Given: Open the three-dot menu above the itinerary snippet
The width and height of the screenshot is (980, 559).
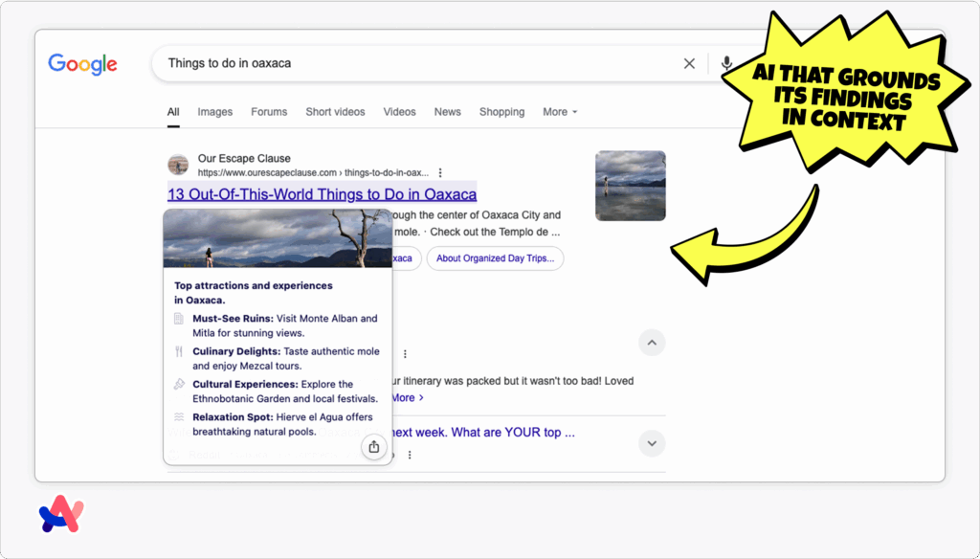Looking at the screenshot, I should coord(405,354).
